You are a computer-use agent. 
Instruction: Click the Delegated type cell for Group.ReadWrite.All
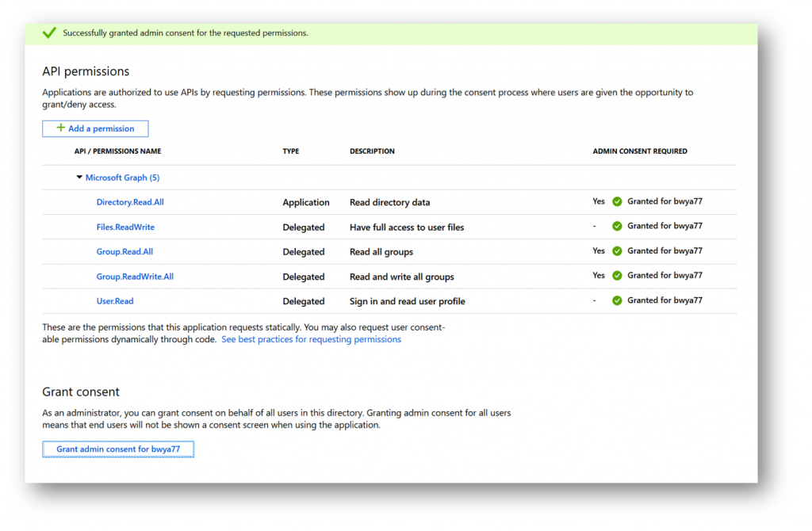(x=304, y=277)
